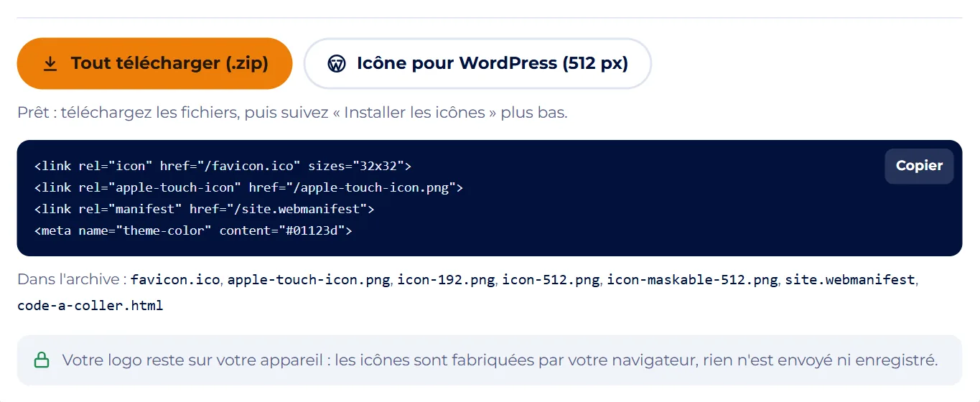
Task: Click the "Dans l'archive :" label
Action: click(72, 280)
